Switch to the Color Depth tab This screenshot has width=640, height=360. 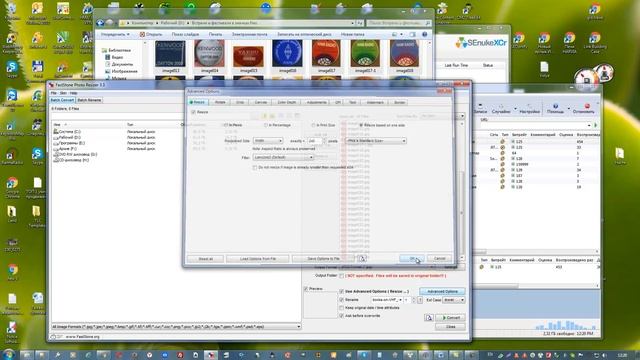pos(287,102)
